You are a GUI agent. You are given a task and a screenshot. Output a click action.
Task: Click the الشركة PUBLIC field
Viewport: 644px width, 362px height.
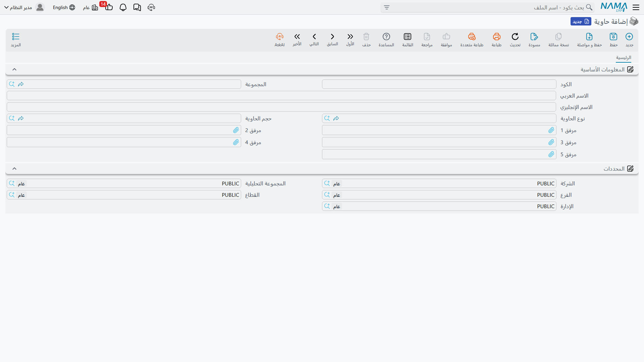pyautogui.click(x=439, y=183)
